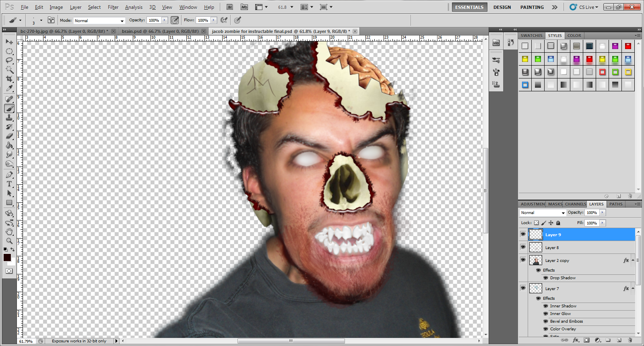
Task: Add a layer mask button
Action: [586, 340]
